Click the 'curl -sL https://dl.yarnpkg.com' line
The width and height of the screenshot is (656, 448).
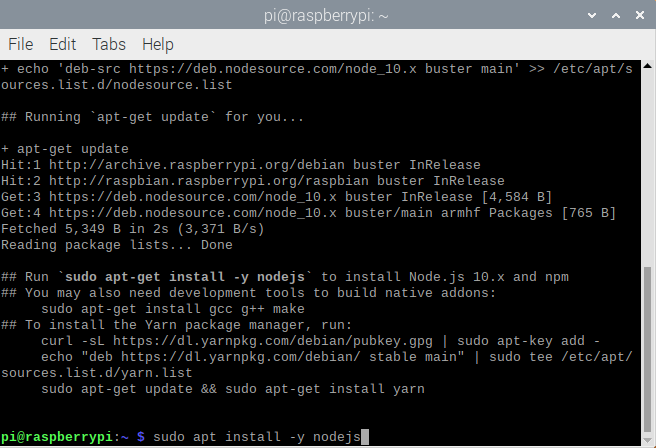pyautogui.click(x=320, y=341)
